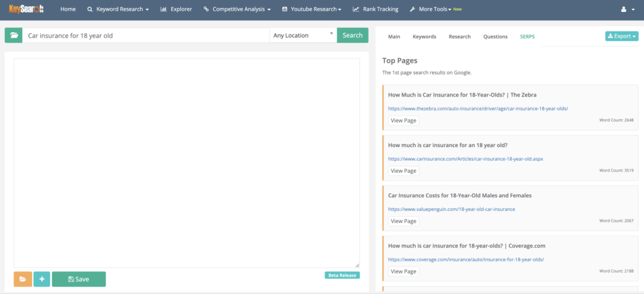Switch to the Research tab
This screenshot has height=294, width=644.
pyautogui.click(x=460, y=36)
